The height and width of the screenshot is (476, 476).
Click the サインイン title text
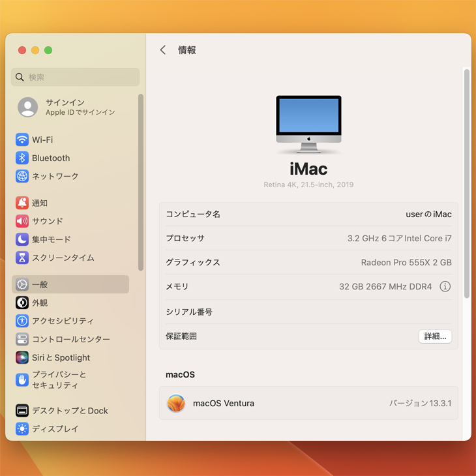[x=65, y=102]
